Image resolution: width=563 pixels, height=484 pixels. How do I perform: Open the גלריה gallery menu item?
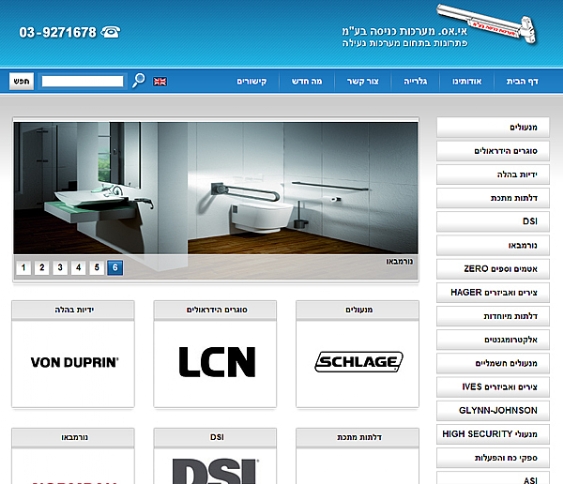coord(415,82)
